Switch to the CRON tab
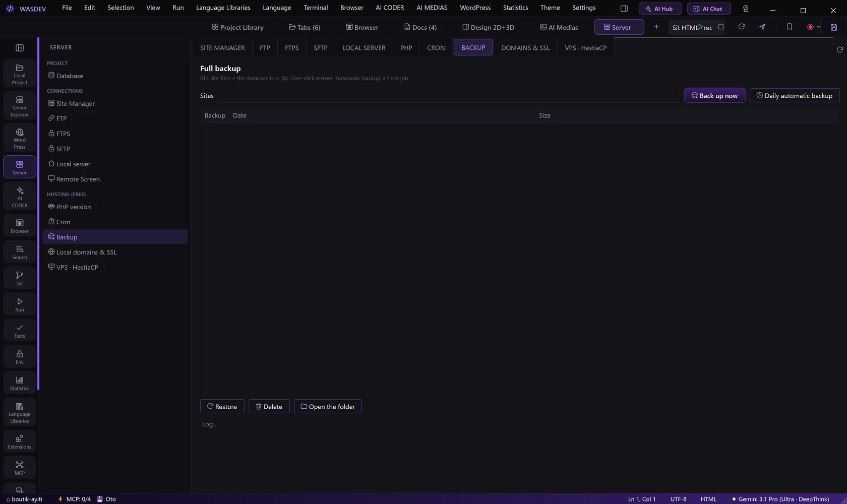 click(436, 48)
